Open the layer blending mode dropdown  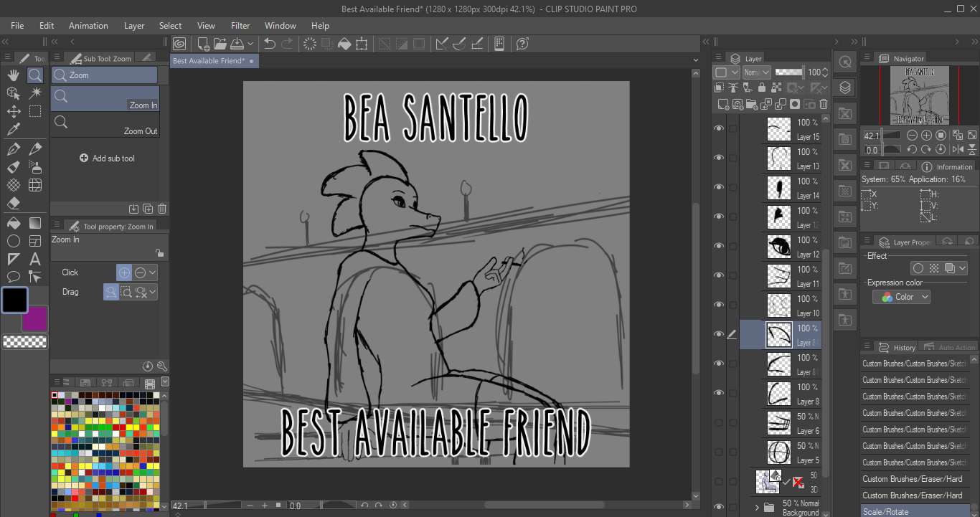(x=756, y=72)
